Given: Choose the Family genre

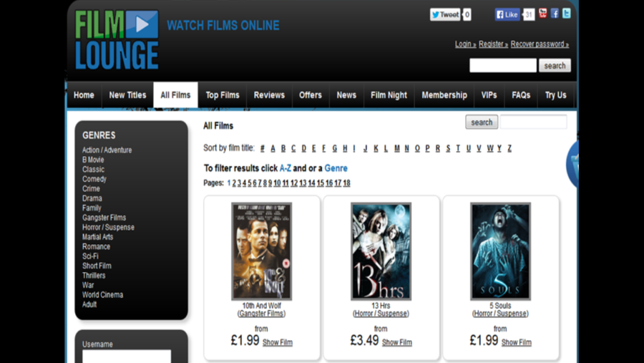Looking at the screenshot, I should [x=92, y=208].
